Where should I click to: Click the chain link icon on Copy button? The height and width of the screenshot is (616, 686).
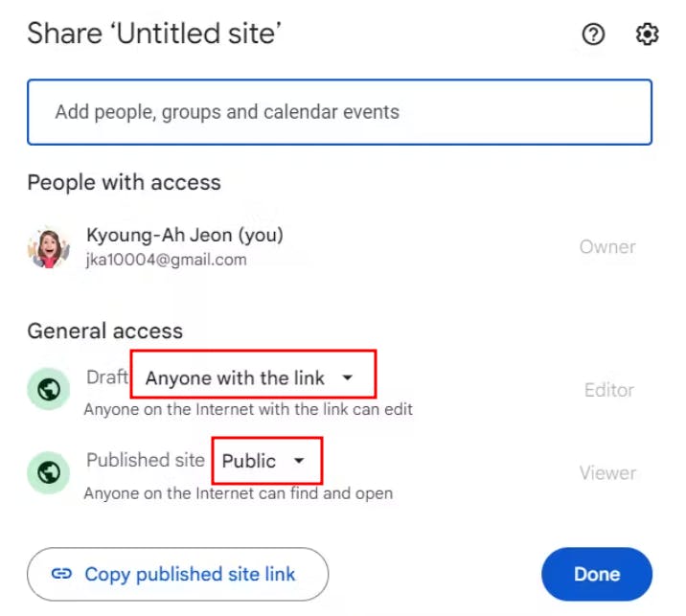62,575
